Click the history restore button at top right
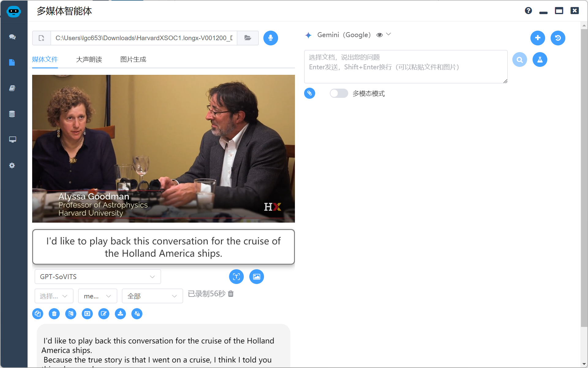This screenshot has height=368, width=588. pos(558,38)
